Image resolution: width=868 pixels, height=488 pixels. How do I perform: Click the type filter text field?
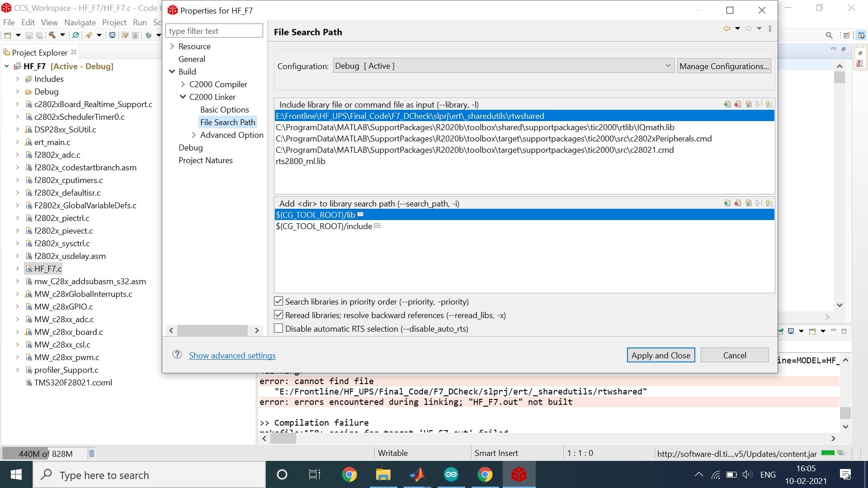tap(214, 31)
